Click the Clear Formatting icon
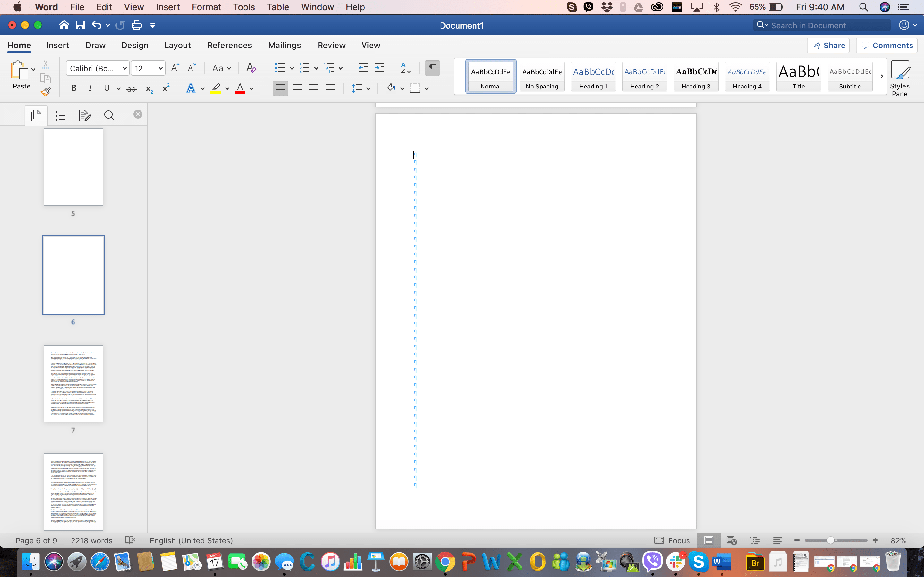 point(251,68)
